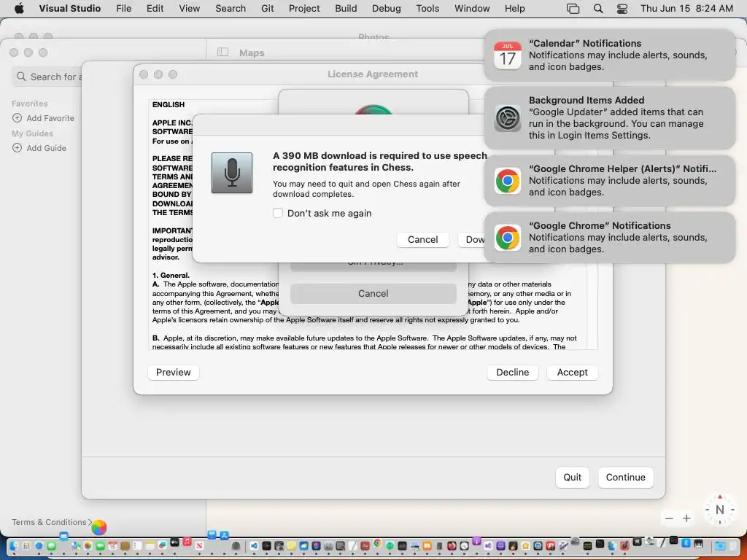The width and height of the screenshot is (747, 560).
Task: Click the Continue button
Action: pyautogui.click(x=625, y=477)
